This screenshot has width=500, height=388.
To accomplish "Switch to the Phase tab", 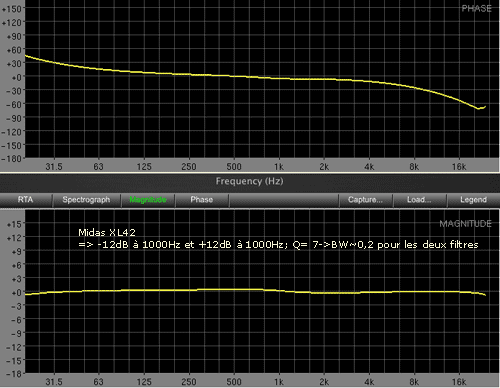I will (202, 200).
